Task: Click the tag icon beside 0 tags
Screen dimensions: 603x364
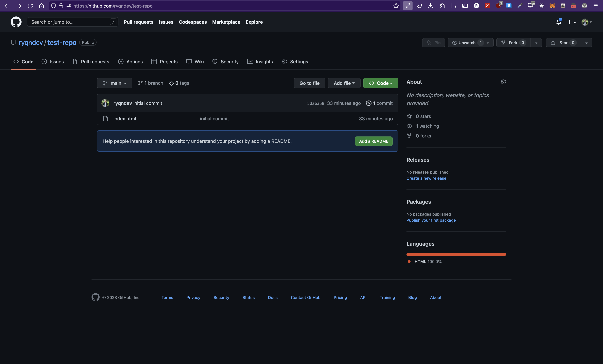Action: [171, 83]
